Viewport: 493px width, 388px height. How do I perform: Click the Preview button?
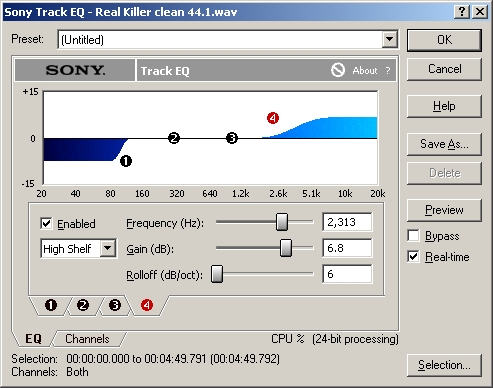(444, 210)
